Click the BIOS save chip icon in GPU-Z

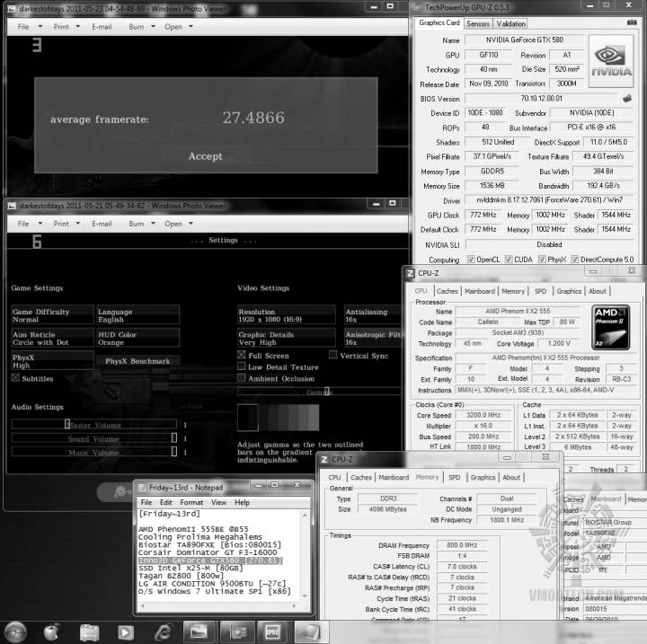pyautogui.click(x=627, y=98)
